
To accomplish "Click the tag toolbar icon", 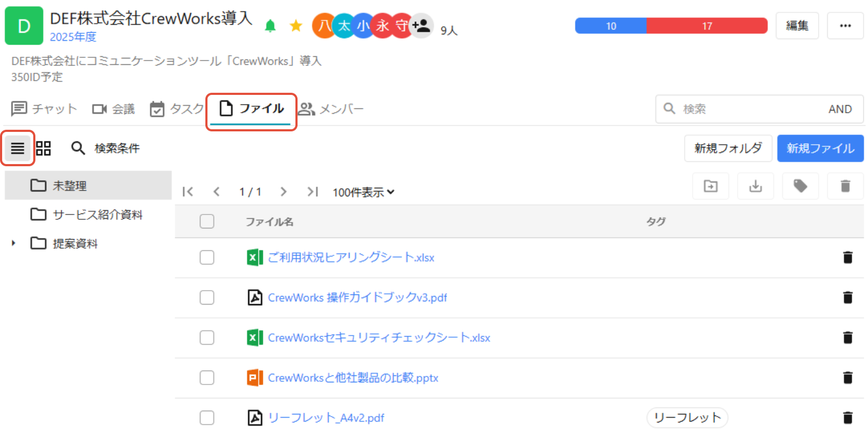I will (801, 186).
